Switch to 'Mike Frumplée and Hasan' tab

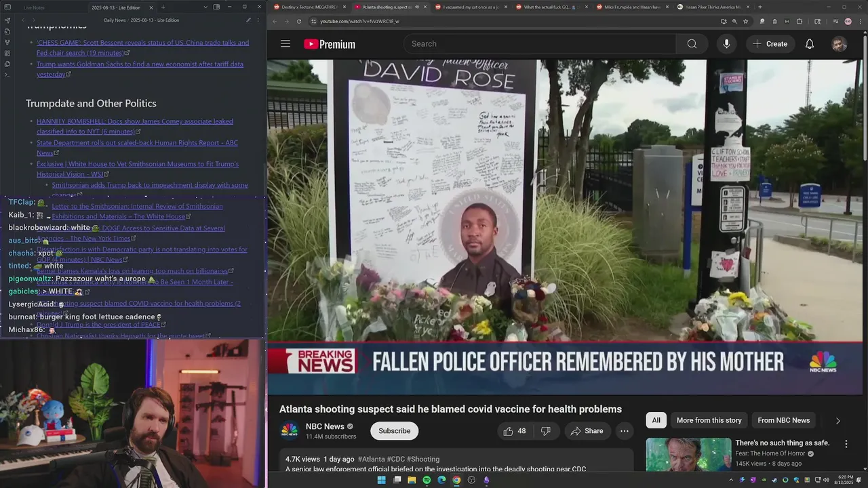click(632, 7)
